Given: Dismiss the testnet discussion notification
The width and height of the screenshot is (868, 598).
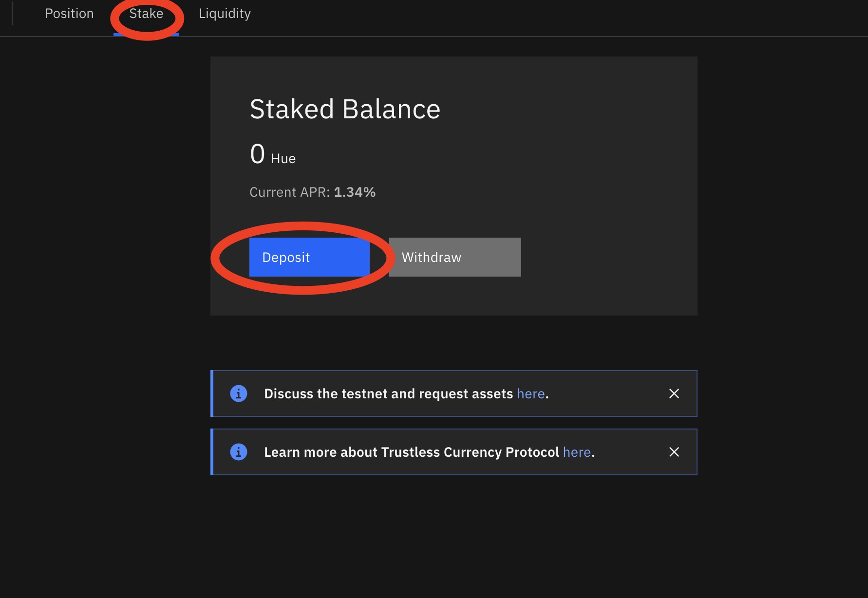Looking at the screenshot, I should [674, 393].
